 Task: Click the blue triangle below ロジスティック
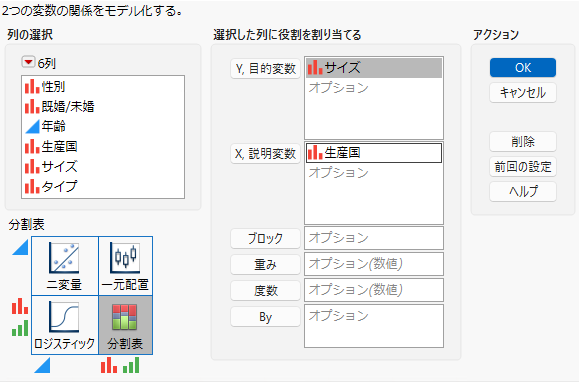42,365
